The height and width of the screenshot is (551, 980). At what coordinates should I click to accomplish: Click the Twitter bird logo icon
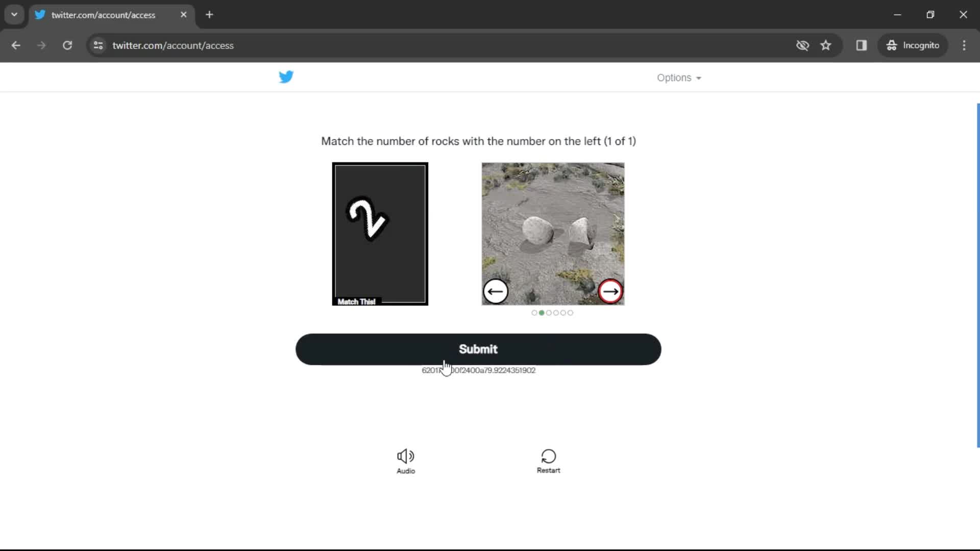pyautogui.click(x=286, y=77)
